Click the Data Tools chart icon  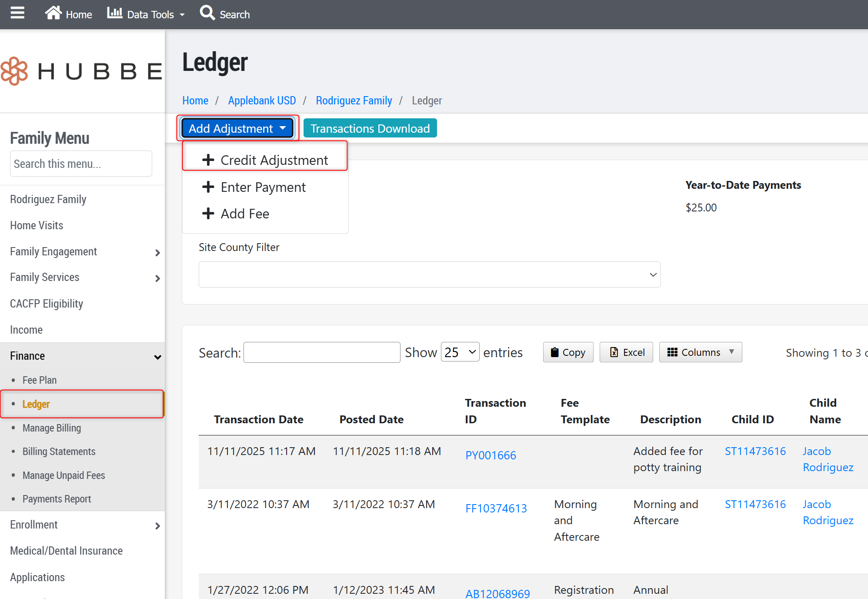tap(115, 13)
